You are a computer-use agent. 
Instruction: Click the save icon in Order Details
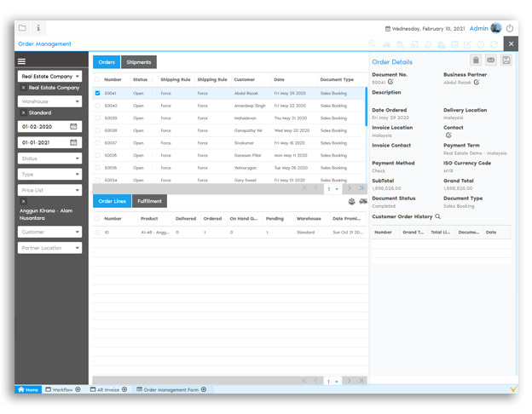tap(506, 60)
